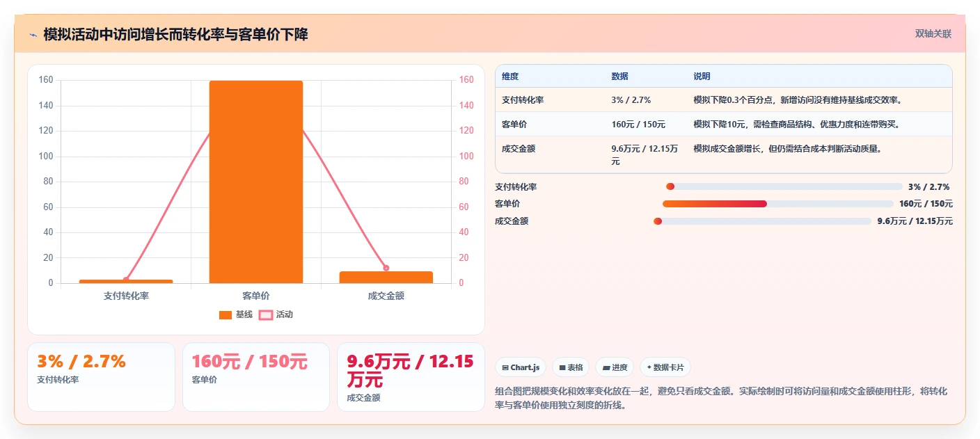Image resolution: width=980 pixels, height=439 pixels.
Task: Click the footer note starting 组合图把规模变化
Action: (x=721, y=398)
